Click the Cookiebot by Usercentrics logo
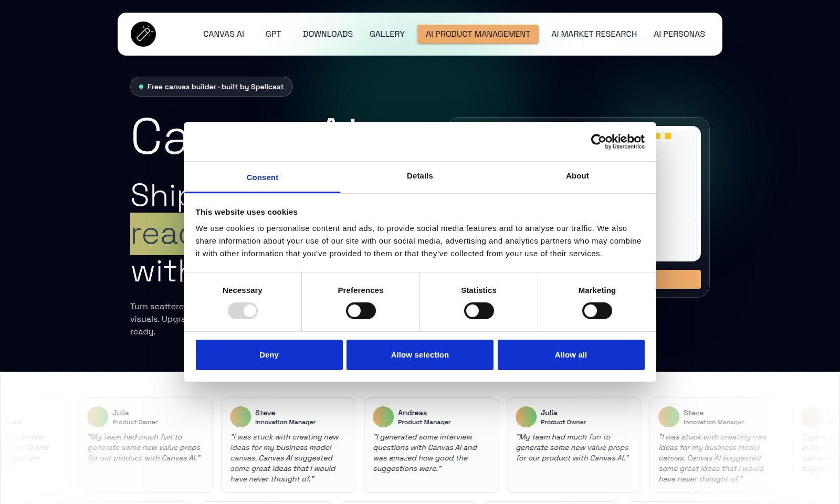 point(617,141)
